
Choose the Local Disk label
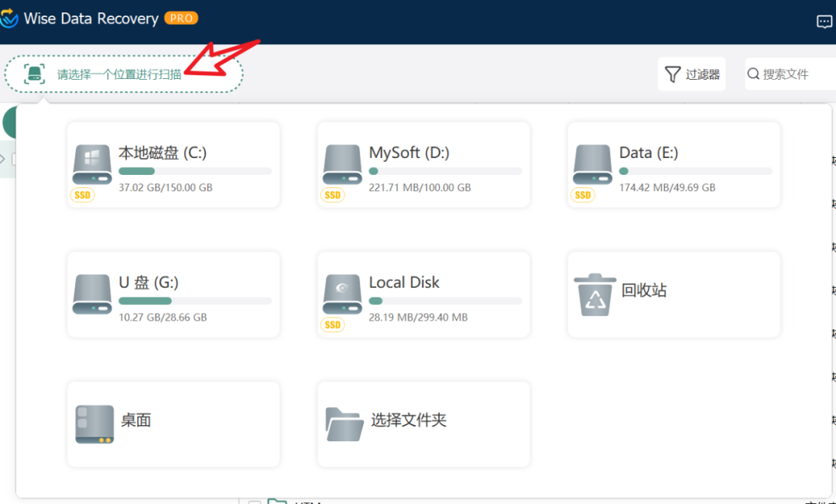coord(404,283)
